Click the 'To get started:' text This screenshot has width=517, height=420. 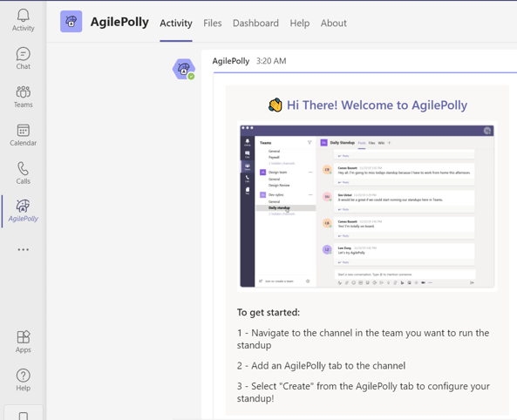tap(269, 312)
